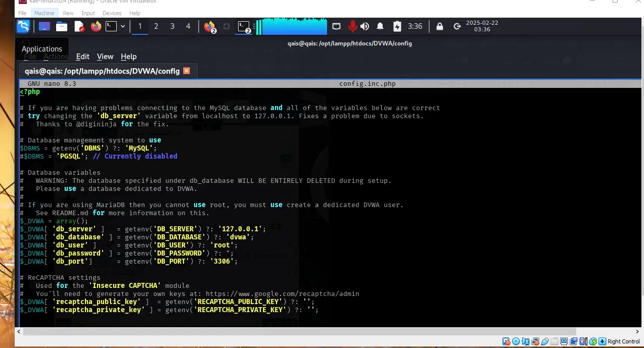
Task: Toggle the muted microphone icon
Action: coord(352,26)
